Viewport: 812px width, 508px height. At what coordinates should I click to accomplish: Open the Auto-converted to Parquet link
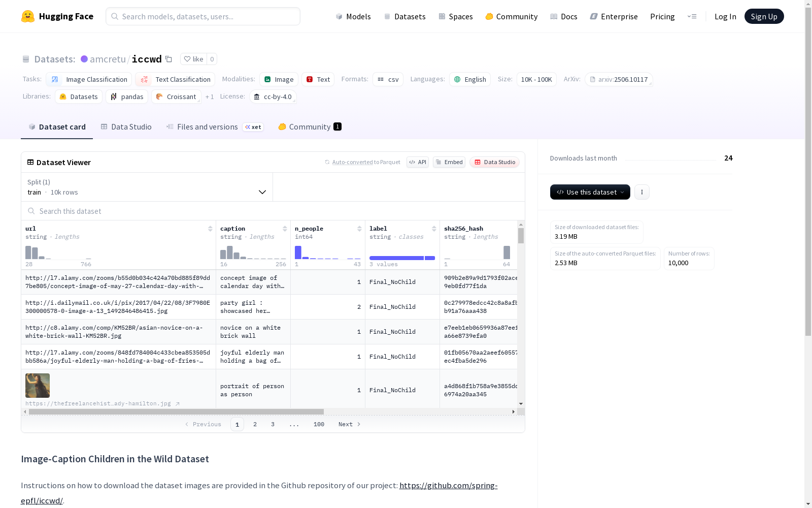(366, 162)
